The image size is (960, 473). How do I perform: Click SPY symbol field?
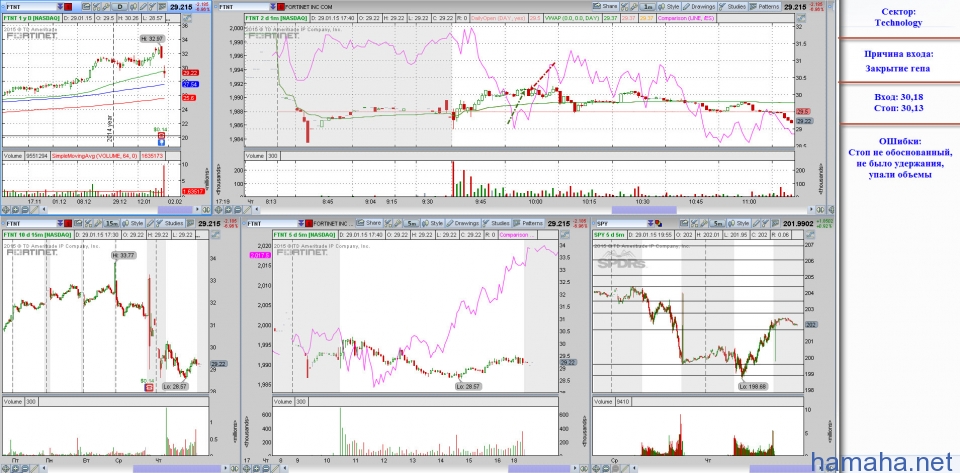[621, 224]
